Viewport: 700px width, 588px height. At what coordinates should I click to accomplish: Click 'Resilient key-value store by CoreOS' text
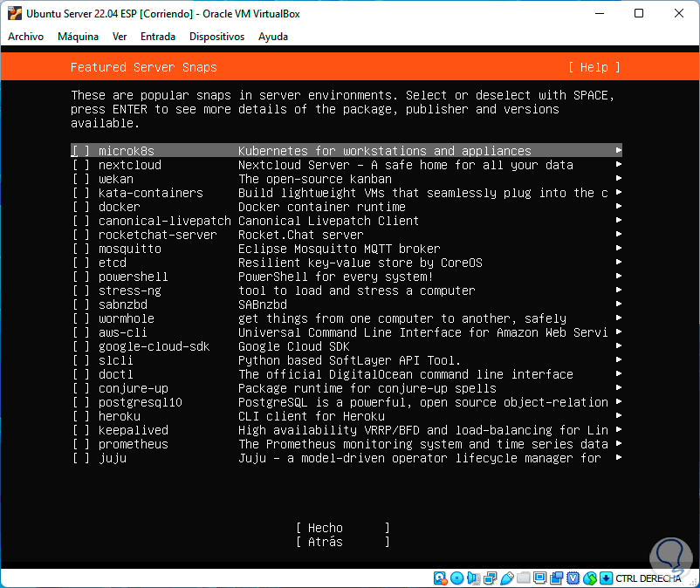pos(360,263)
